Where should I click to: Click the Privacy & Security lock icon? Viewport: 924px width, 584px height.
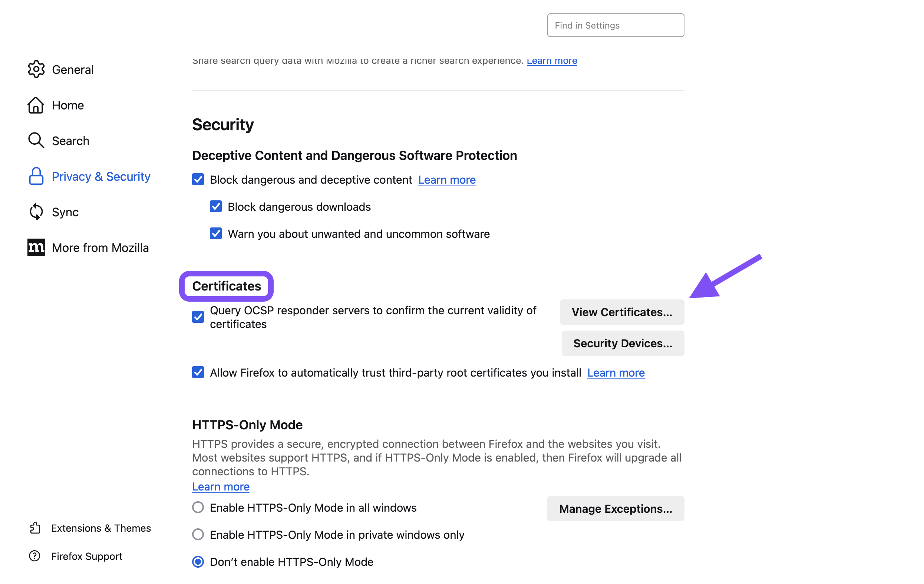pos(36,176)
